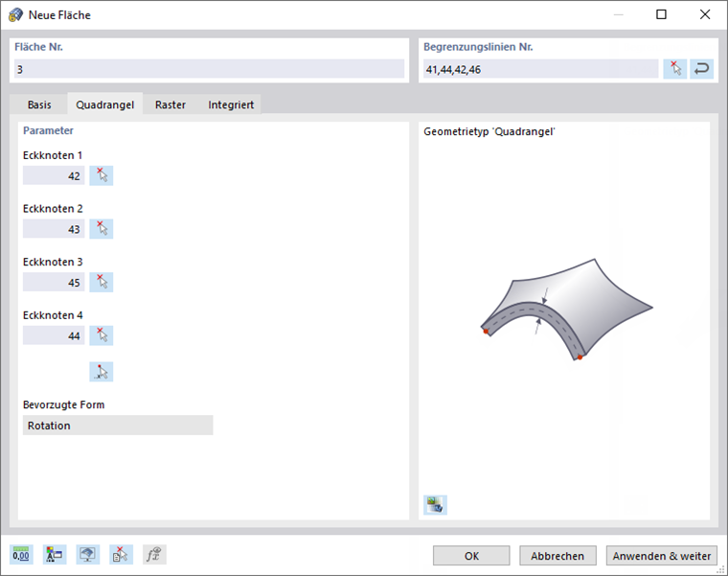The image size is (728, 576).
Task: Confirm with the OK button
Action: click(471, 556)
